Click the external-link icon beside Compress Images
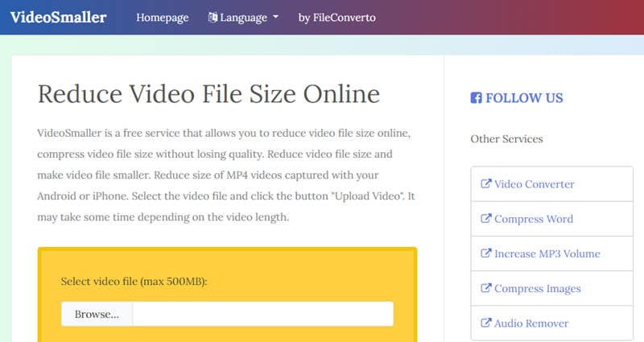This screenshot has width=644, height=342. pyautogui.click(x=486, y=288)
